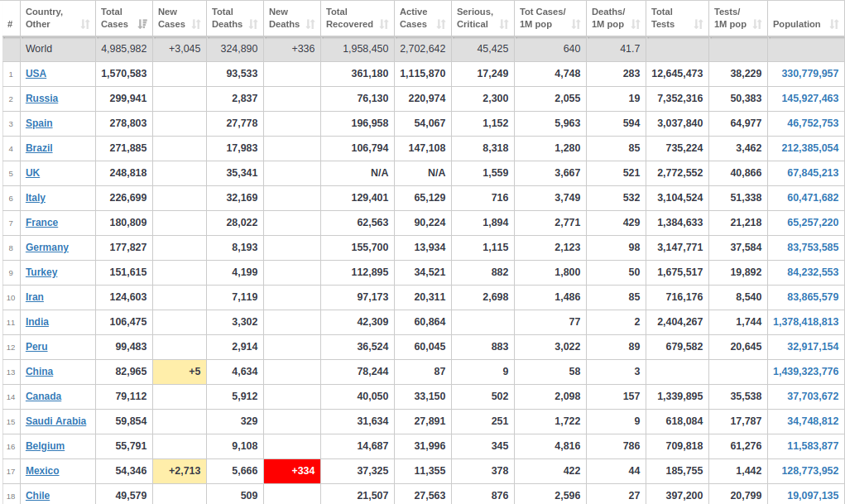Screen dimensions: 845x504
Task: Select World row label
Action: pos(39,49)
